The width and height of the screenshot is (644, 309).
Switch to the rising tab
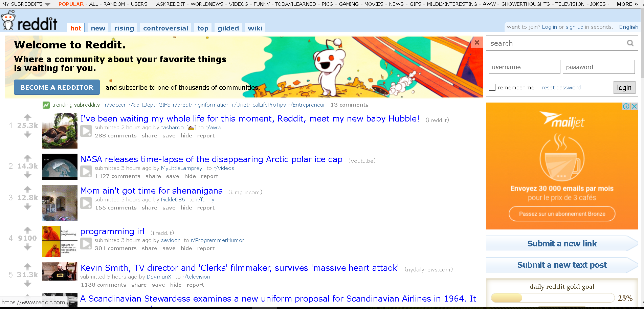[x=124, y=28]
